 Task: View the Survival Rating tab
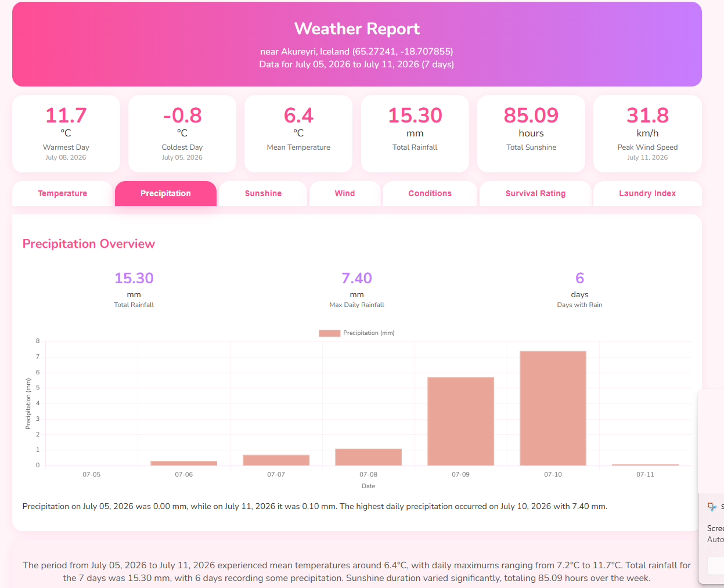535,193
